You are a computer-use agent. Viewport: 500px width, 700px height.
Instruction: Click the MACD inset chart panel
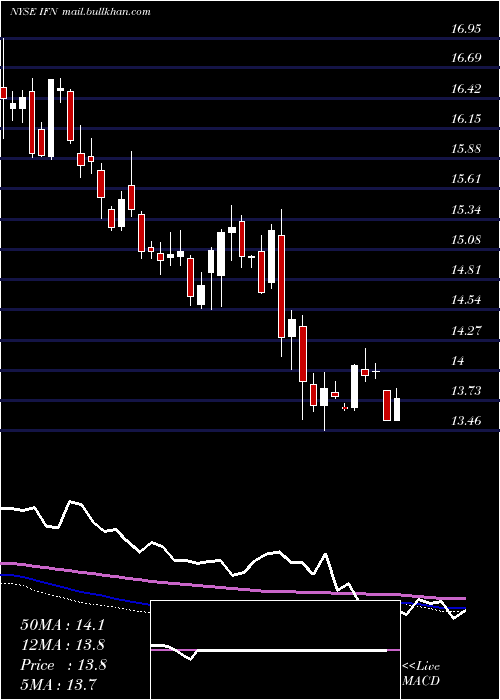[x=275, y=650]
